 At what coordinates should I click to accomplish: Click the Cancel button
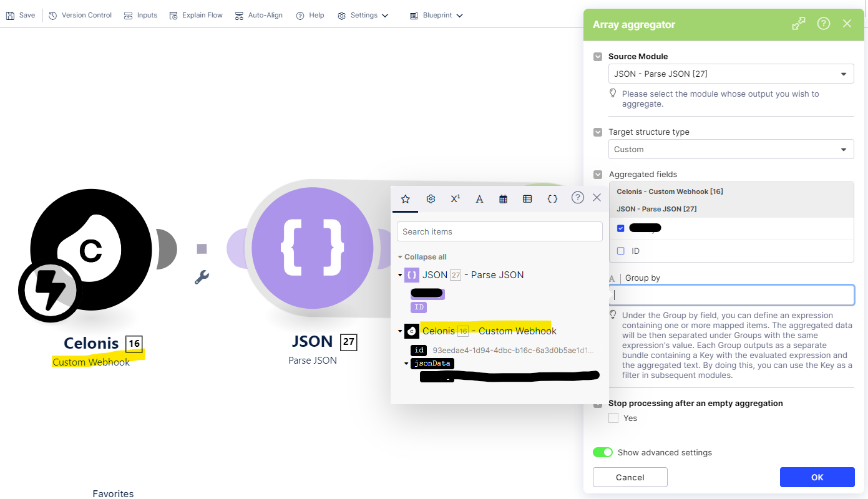coord(630,477)
